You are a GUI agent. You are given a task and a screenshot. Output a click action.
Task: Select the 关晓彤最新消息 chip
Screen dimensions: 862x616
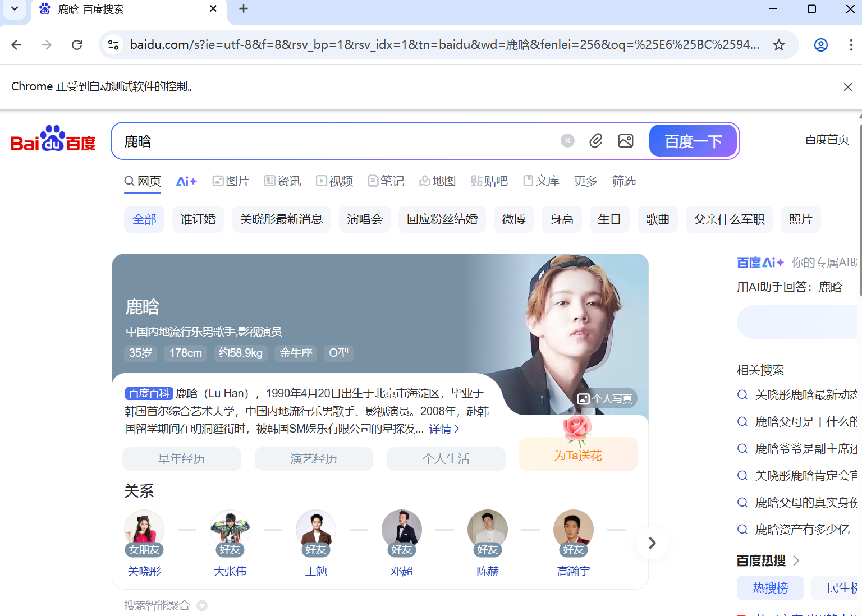pos(281,219)
